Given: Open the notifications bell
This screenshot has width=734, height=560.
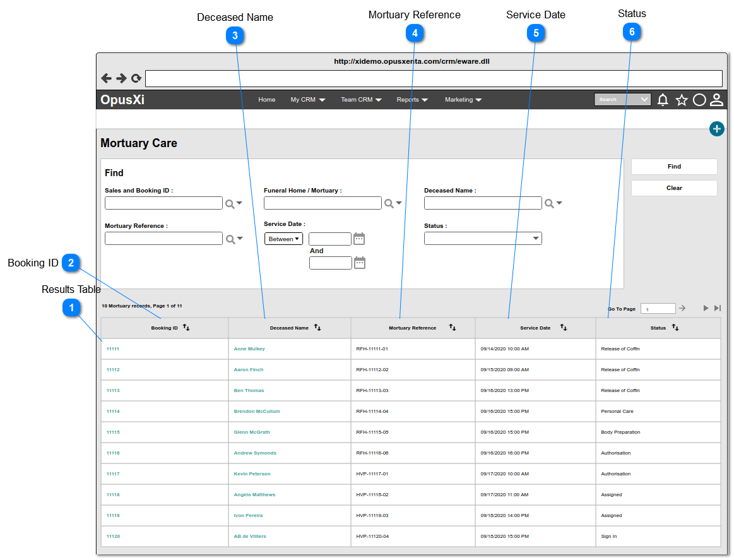Looking at the screenshot, I should coord(663,100).
